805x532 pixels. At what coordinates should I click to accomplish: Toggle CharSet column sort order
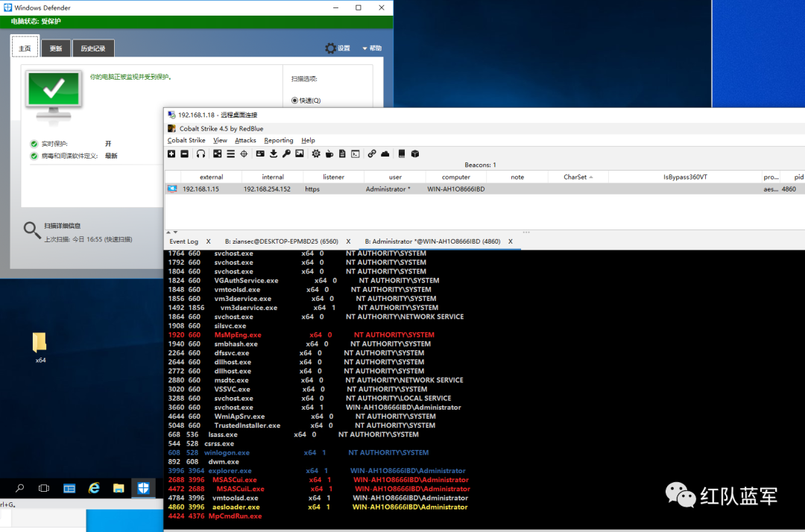pyautogui.click(x=578, y=177)
